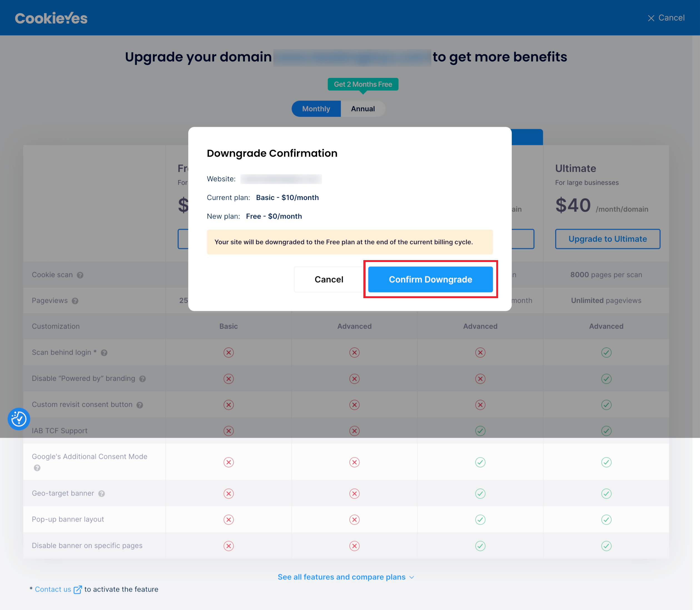Image resolution: width=700 pixels, height=610 pixels.
Task: Select the Monthly billing toggle
Action: 316,109
